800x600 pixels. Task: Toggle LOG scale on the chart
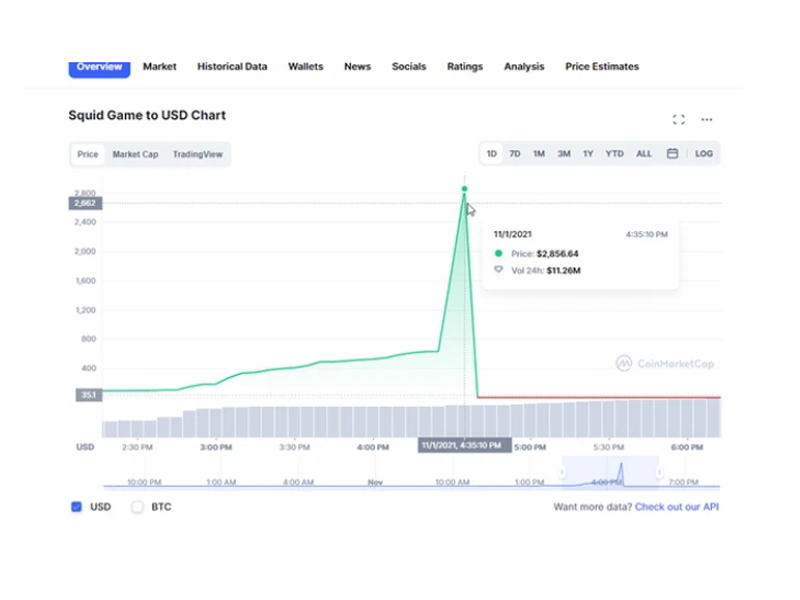point(704,154)
